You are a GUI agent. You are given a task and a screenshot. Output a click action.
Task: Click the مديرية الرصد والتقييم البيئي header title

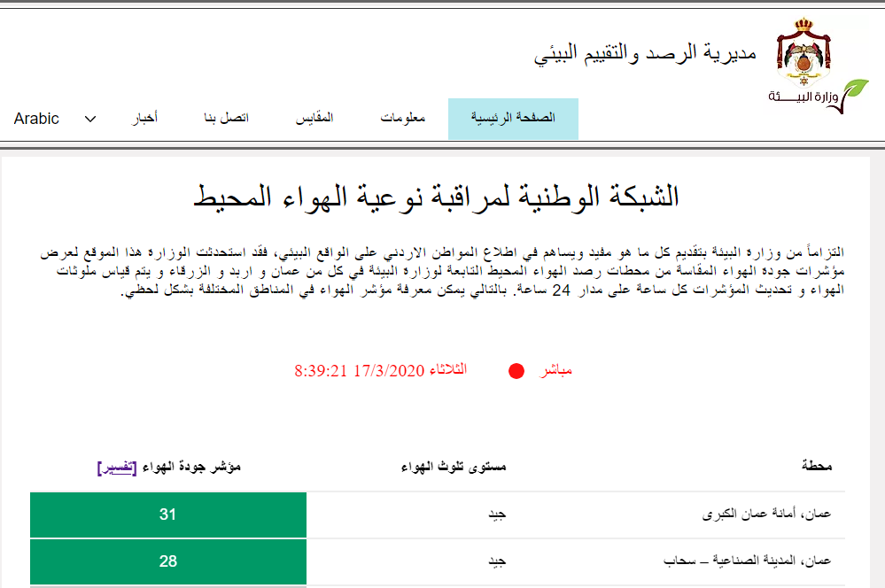click(x=645, y=53)
